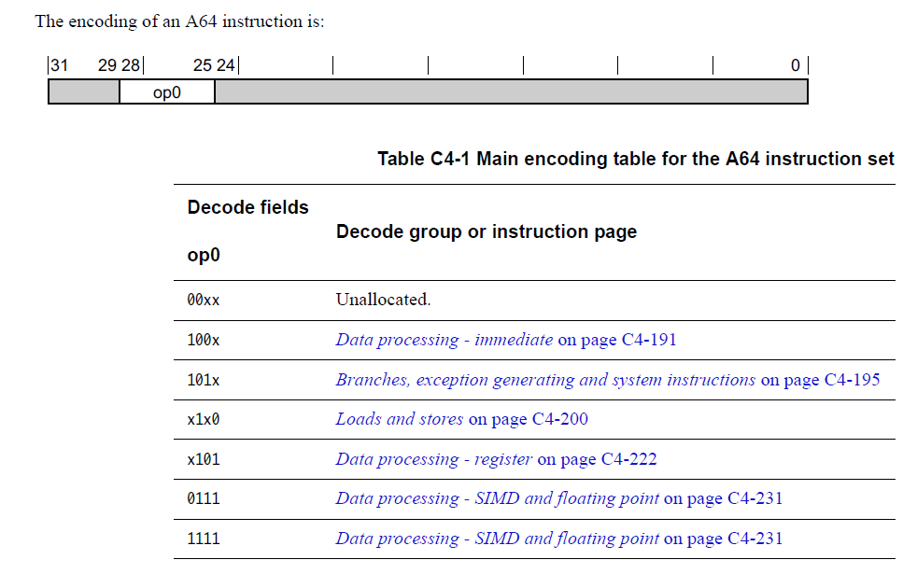Screen dimensions: 903x588
Task: Click the "Decode group or instruction page" header
Action: [x=487, y=231]
